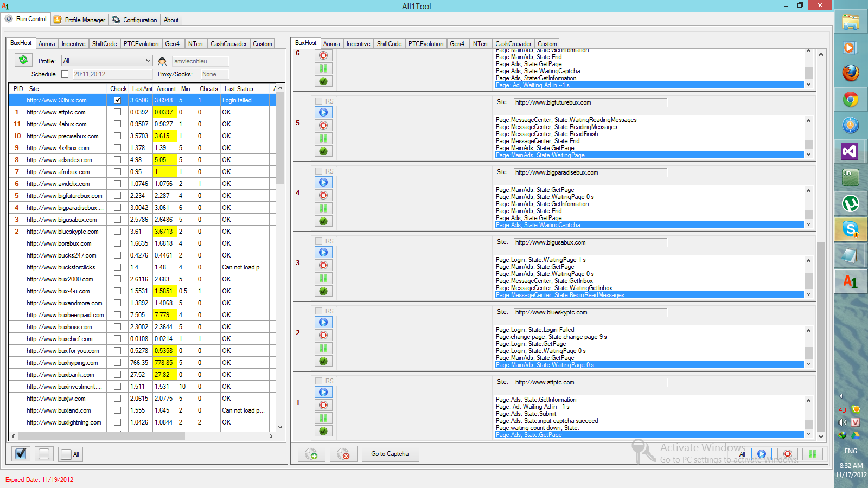
Task: Pause all processes with bottom pause button
Action: point(812,454)
